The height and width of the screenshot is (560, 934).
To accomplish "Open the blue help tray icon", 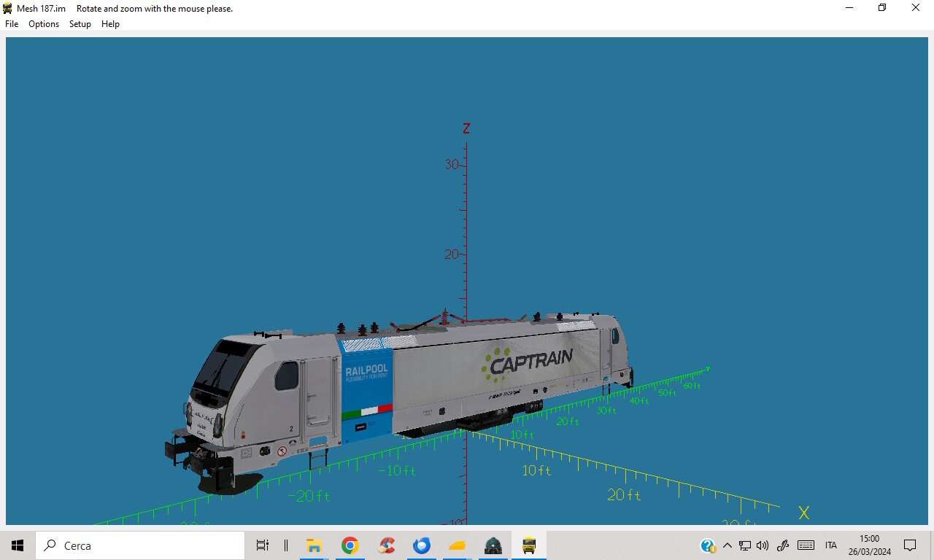I will [x=708, y=545].
